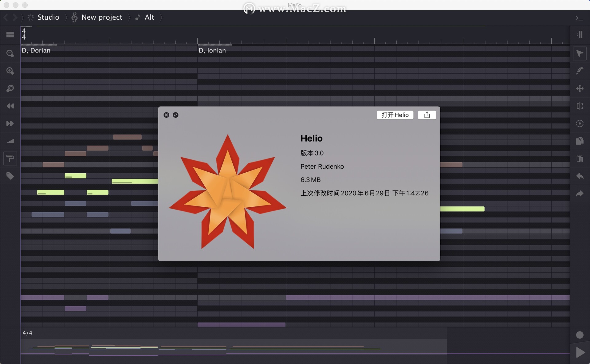Click the D, Dorian key signature
Viewport: 590px width, 364px height.
pos(36,50)
